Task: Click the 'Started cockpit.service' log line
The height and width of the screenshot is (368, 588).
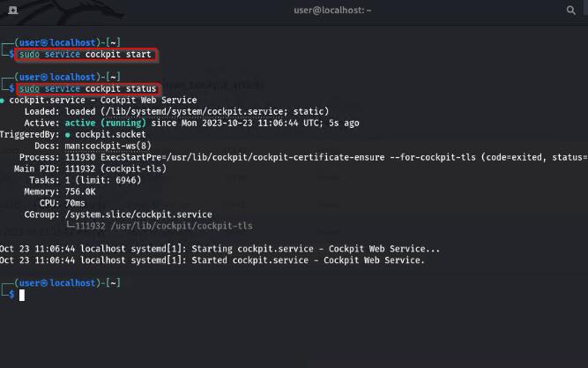Action: point(212,260)
